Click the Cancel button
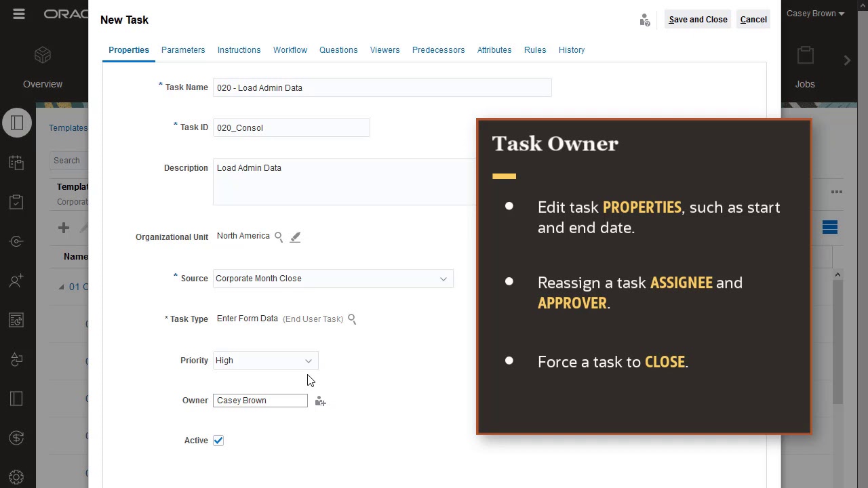The height and width of the screenshot is (488, 868). (753, 20)
